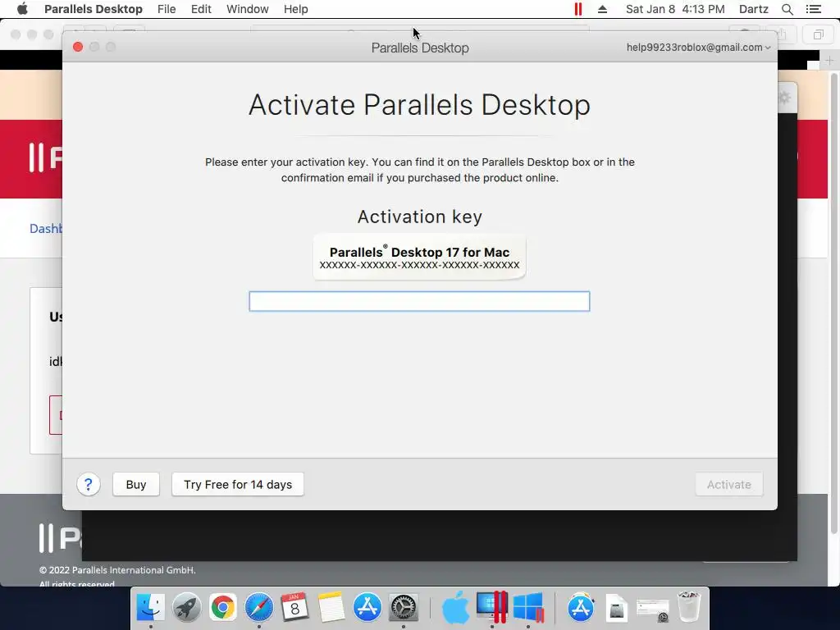
Task: Open the Trash in the Dock
Action: point(689,608)
